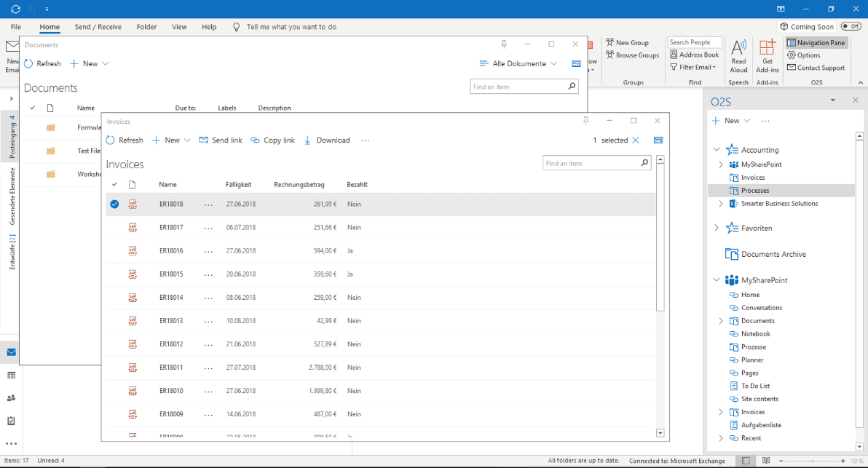Switch to Tasks view in sidebar

[x=11, y=421]
